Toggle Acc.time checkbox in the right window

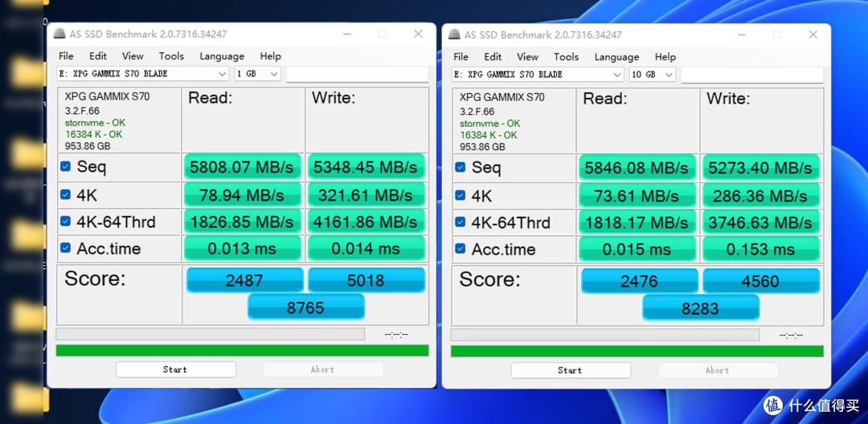point(460,248)
